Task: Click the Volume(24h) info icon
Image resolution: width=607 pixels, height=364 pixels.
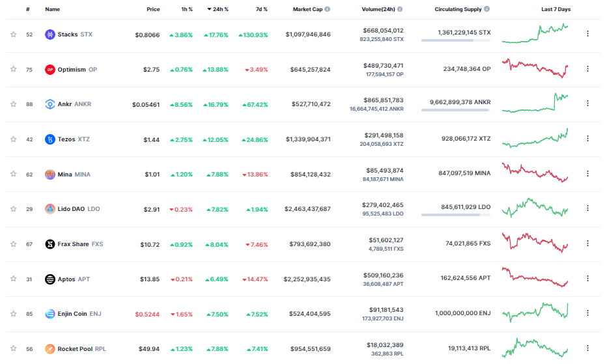Action: (x=399, y=10)
